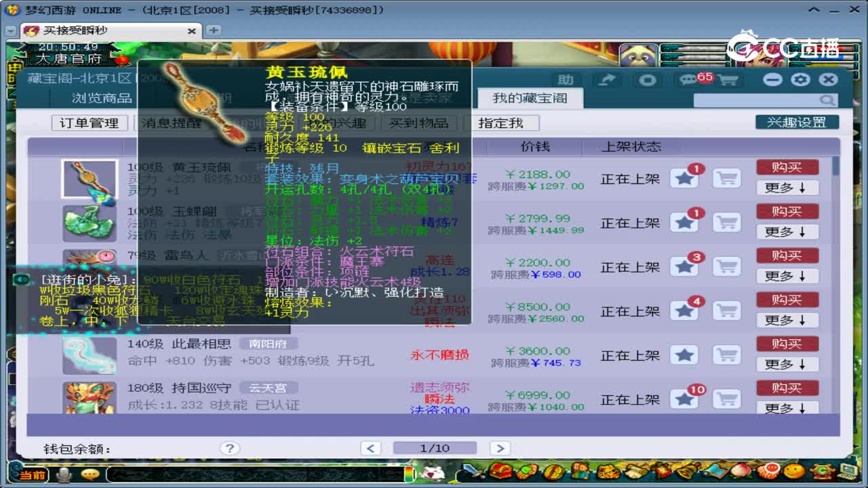The height and width of the screenshot is (488, 868).
Task: Buy 持国巡守 with 购买 button
Action: pyautogui.click(x=787, y=388)
